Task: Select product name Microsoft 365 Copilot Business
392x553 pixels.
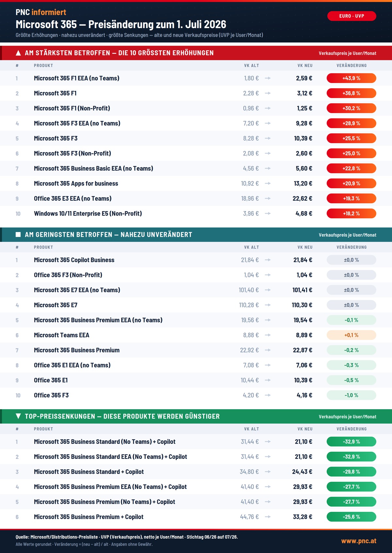Action: (x=74, y=260)
